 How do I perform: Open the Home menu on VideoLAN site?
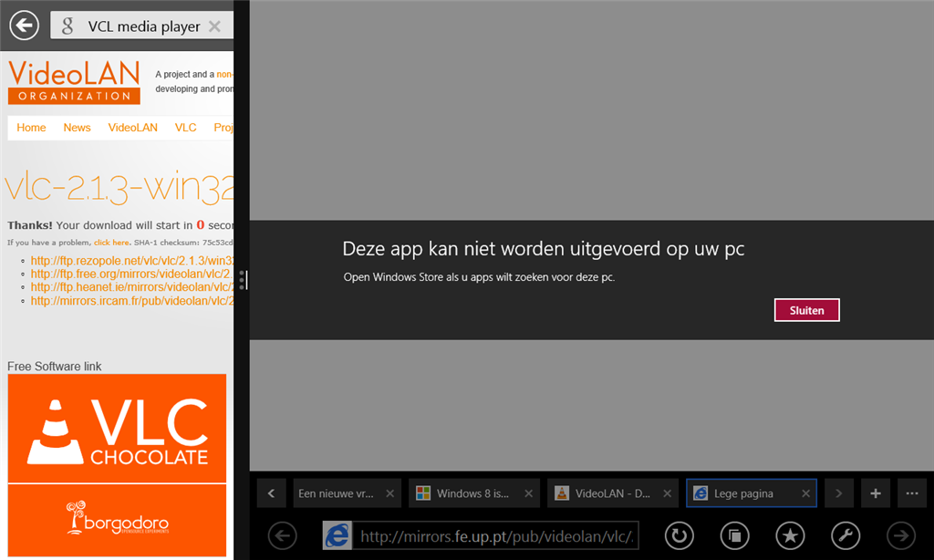(x=31, y=128)
